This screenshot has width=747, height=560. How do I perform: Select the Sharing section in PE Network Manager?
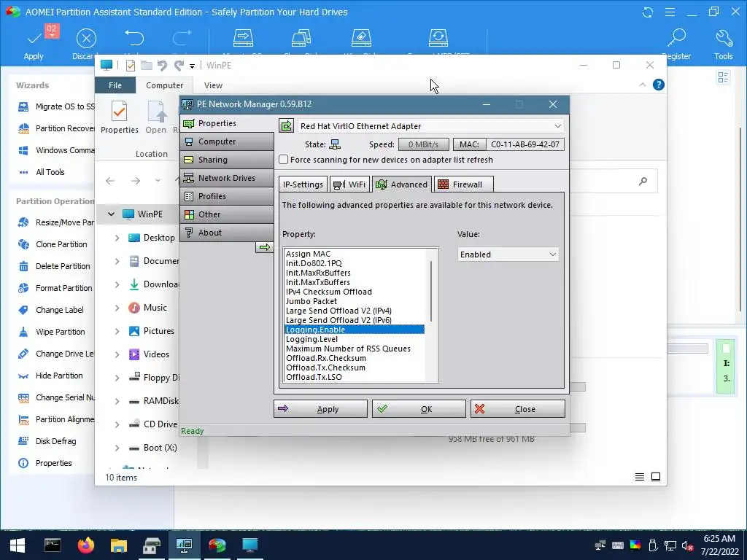(x=228, y=160)
